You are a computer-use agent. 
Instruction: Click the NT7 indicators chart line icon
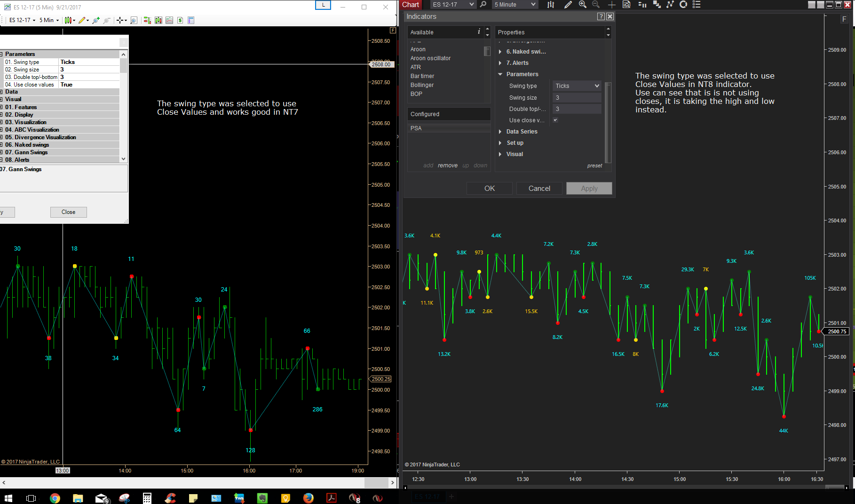pyautogui.click(x=169, y=20)
